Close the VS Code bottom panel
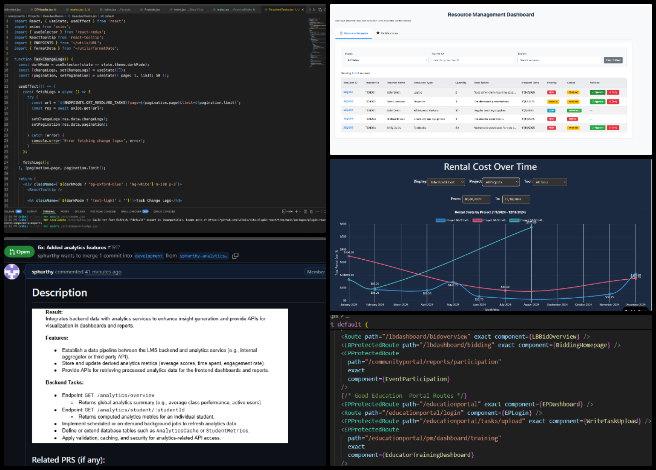Image resolution: width=656 pixels, height=470 pixels. click(x=322, y=212)
